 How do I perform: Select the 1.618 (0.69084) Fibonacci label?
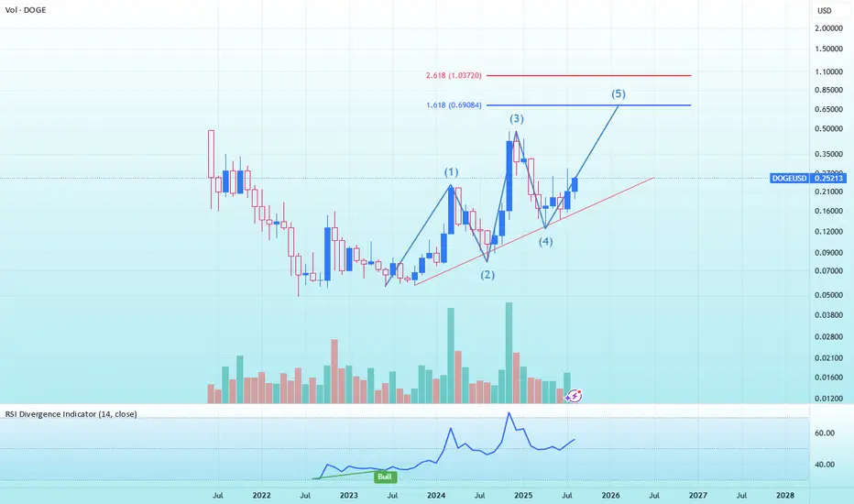(x=454, y=105)
